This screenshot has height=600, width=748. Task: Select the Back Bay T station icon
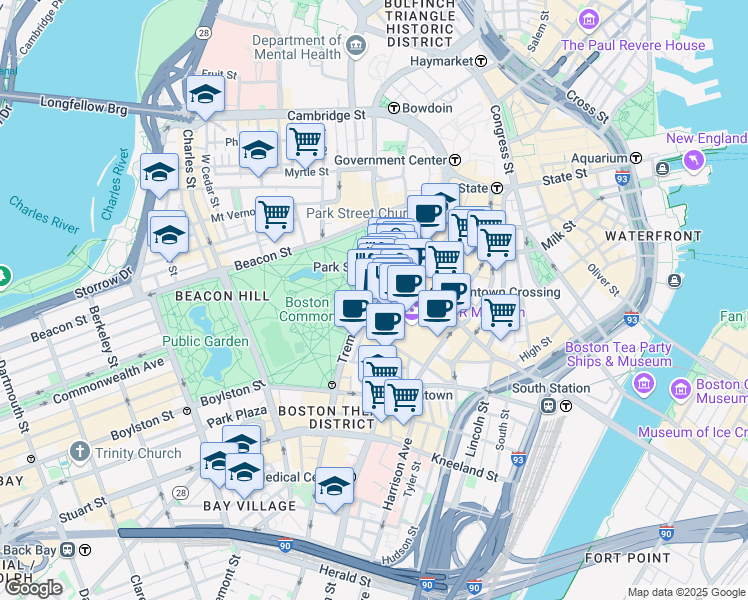85,550
